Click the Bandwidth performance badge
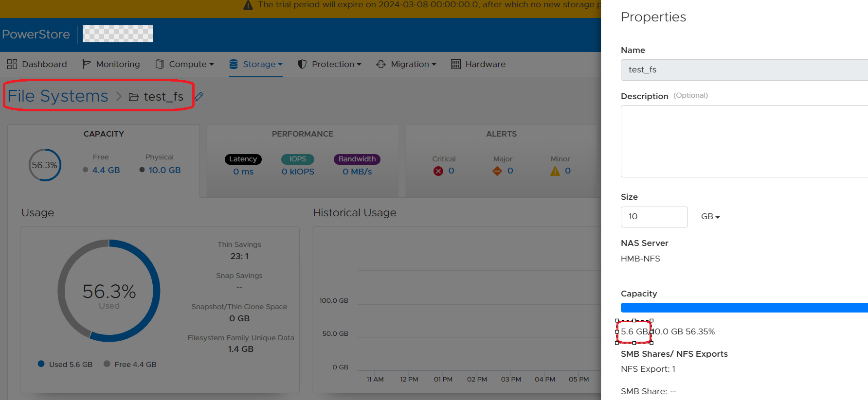This screenshot has width=868, height=400. (357, 159)
